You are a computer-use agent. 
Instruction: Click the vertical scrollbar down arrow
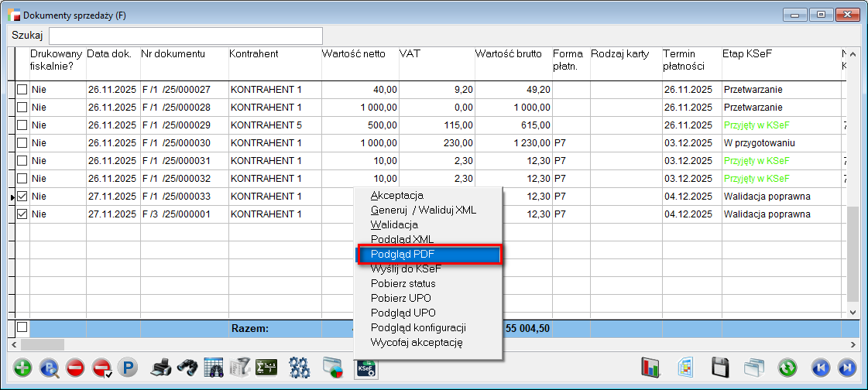coord(854,312)
